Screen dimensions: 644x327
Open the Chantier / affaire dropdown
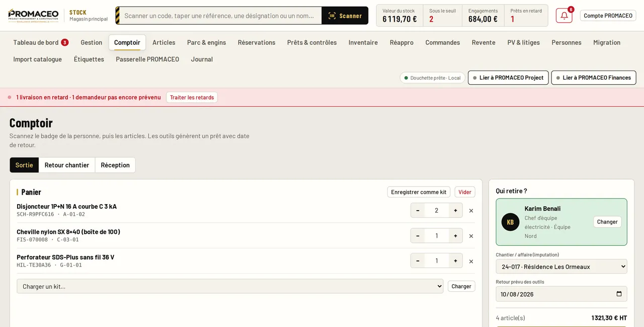(561, 267)
